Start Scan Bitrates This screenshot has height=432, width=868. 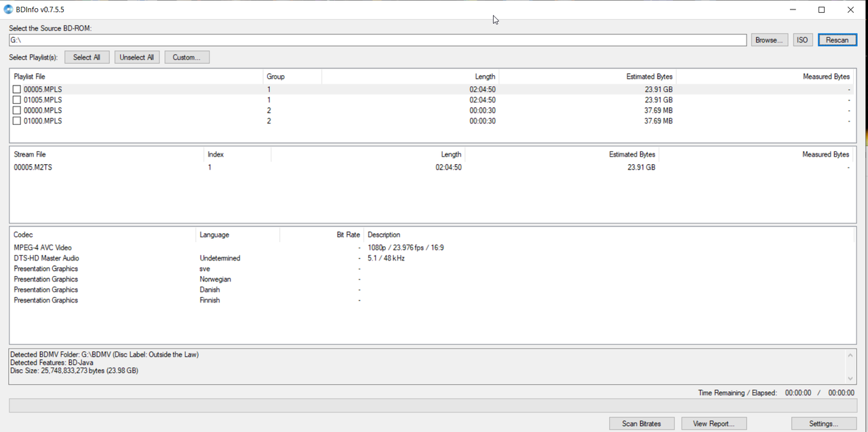[x=642, y=423]
